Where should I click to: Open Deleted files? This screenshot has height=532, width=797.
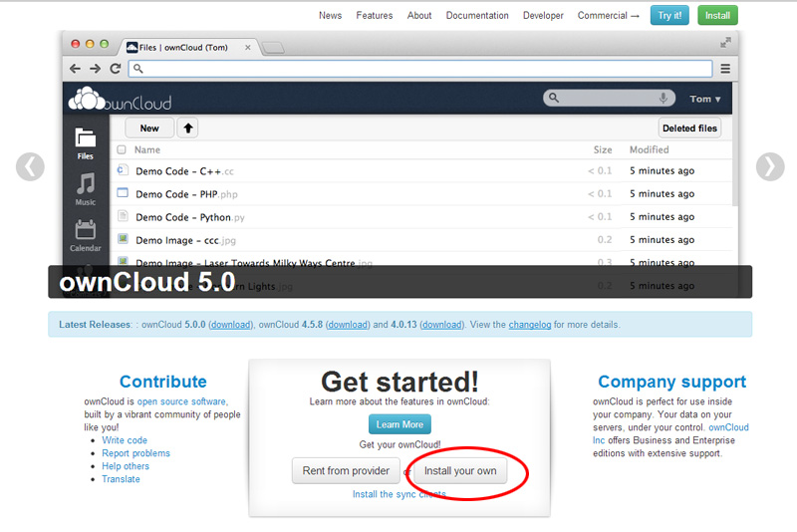coord(689,129)
